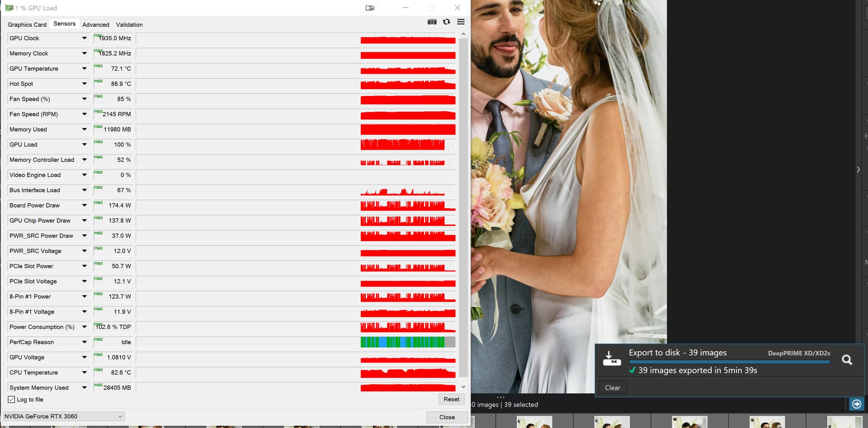Click the GPU-Z screenshot camera icon
This screenshot has width=868, height=428.
pos(432,22)
